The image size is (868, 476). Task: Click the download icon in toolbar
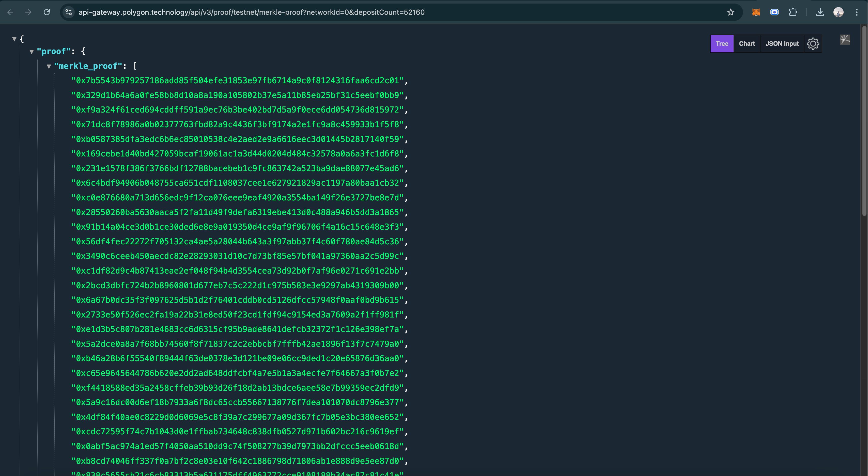click(820, 12)
